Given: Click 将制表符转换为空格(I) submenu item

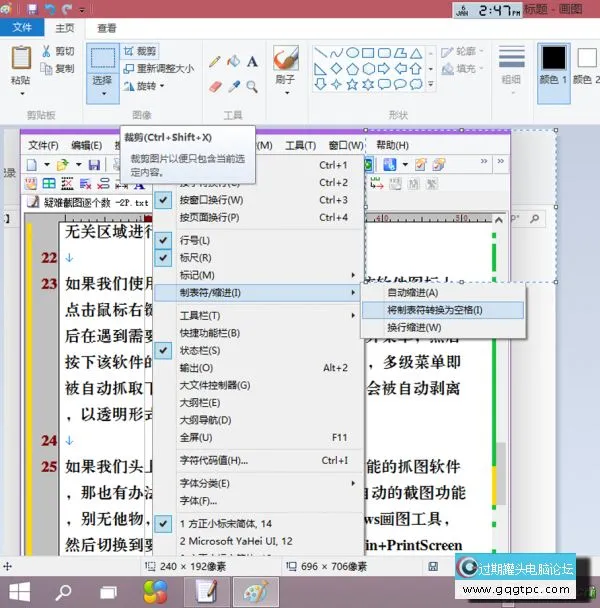Looking at the screenshot, I should tap(443, 310).
